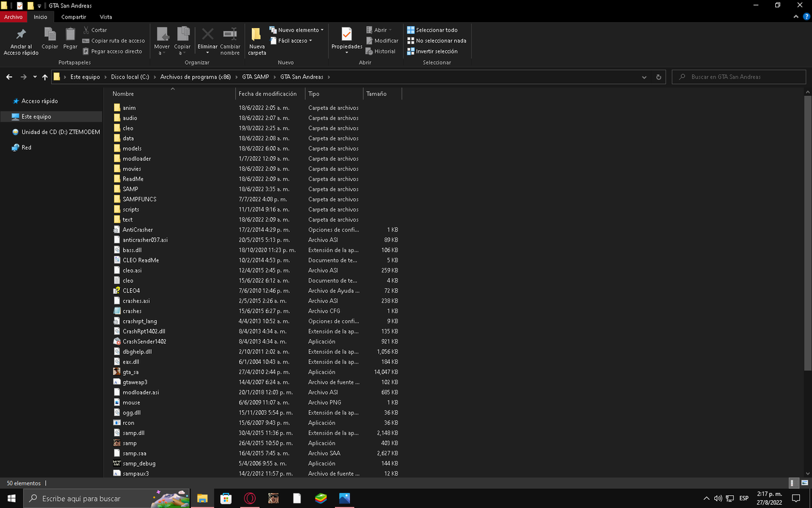Open the address bar history dropdown
The height and width of the screenshot is (508, 812).
tap(645, 77)
